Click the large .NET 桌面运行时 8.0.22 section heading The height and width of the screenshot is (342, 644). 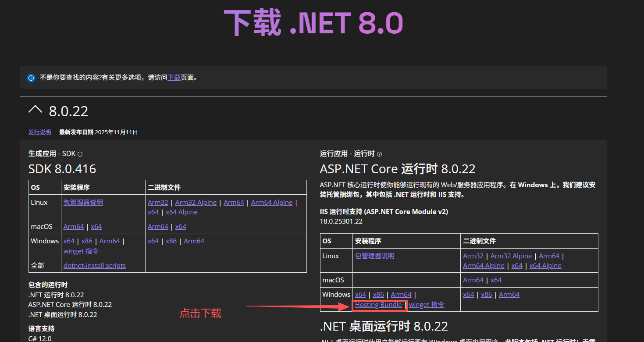click(384, 327)
